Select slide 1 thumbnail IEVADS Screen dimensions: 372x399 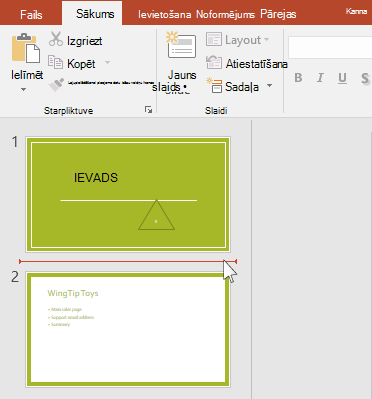point(128,194)
